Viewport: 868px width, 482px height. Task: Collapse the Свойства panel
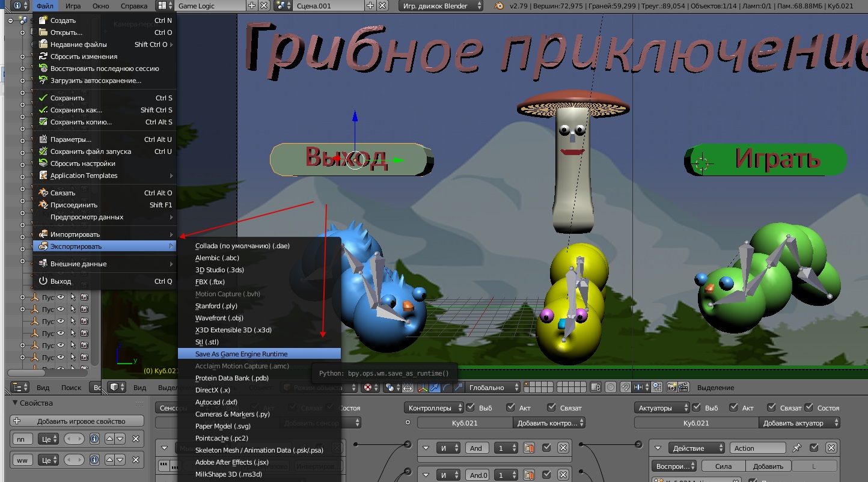click(15, 403)
